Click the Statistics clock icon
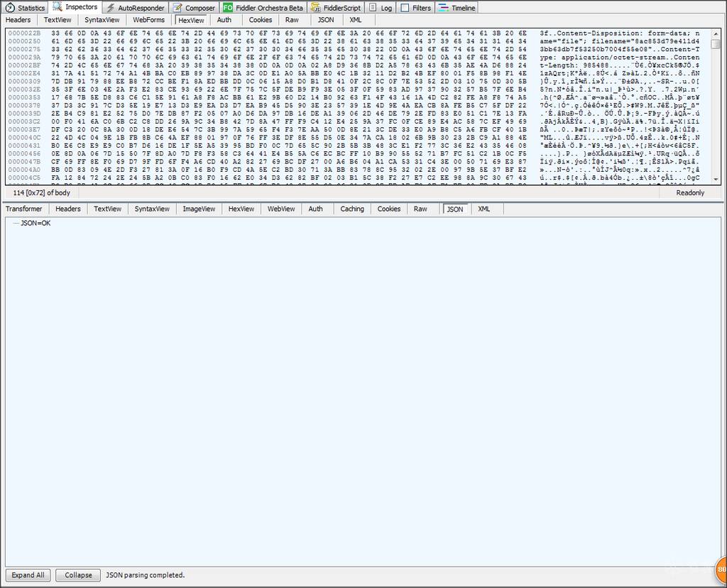Image resolution: width=727 pixels, height=588 pixels. pos(10,8)
